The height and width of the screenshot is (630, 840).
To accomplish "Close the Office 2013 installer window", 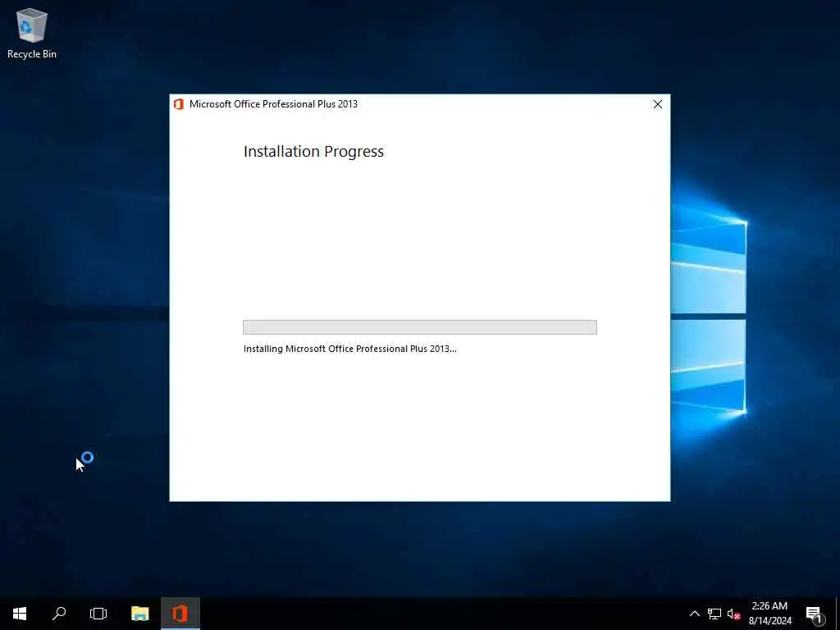I will [657, 104].
